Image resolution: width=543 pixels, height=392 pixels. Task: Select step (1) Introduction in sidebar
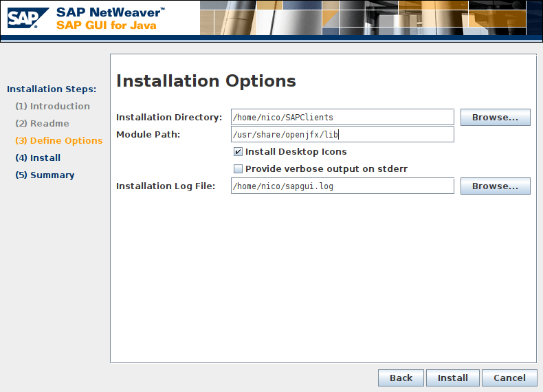coord(52,106)
